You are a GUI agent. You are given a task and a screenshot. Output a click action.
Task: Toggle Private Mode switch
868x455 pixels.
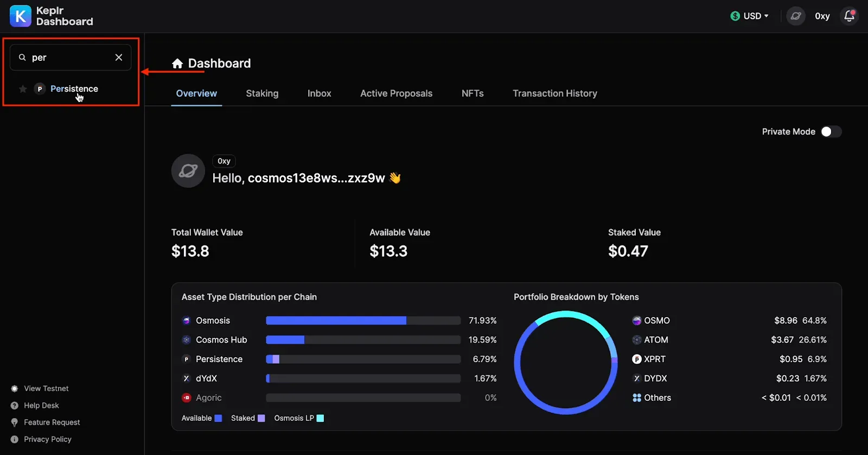tap(831, 132)
